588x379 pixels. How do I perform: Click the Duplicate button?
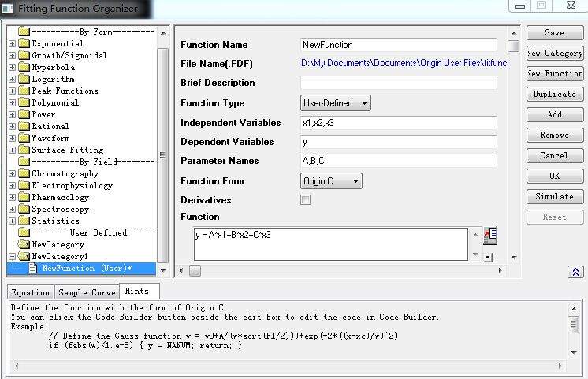pyautogui.click(x=555, y=94)
